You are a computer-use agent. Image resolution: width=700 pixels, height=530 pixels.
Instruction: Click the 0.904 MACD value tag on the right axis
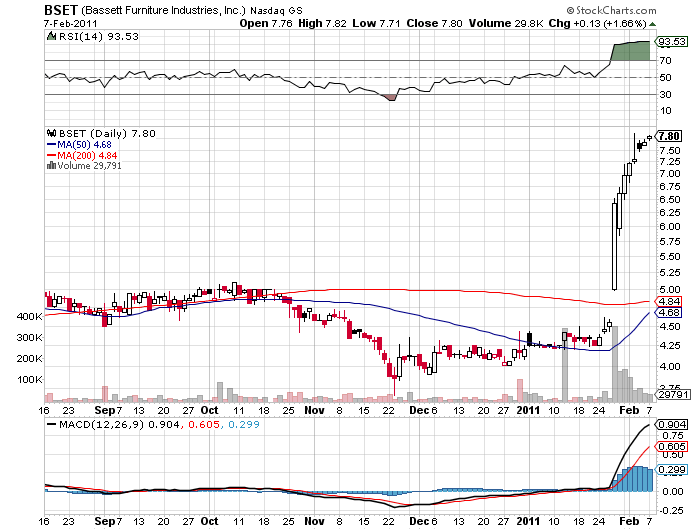672,425
